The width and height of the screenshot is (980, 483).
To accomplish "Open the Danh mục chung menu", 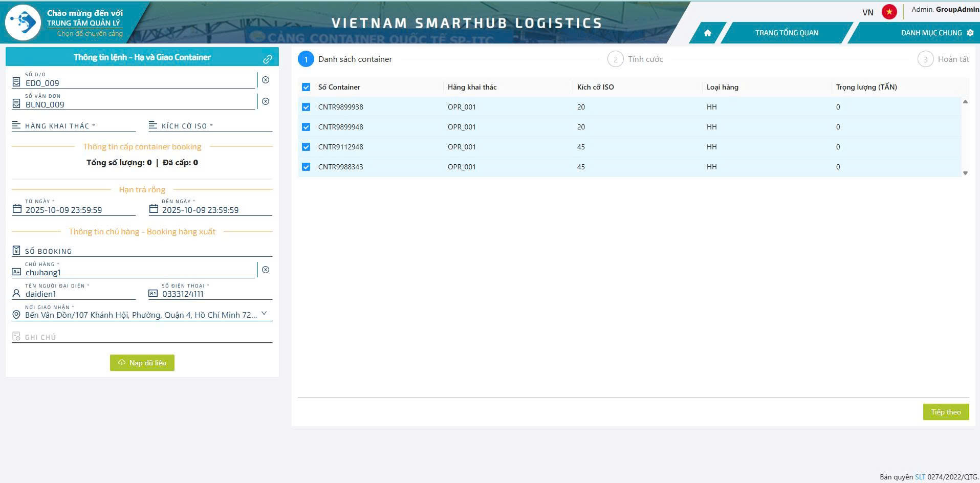I will (936, 33).
